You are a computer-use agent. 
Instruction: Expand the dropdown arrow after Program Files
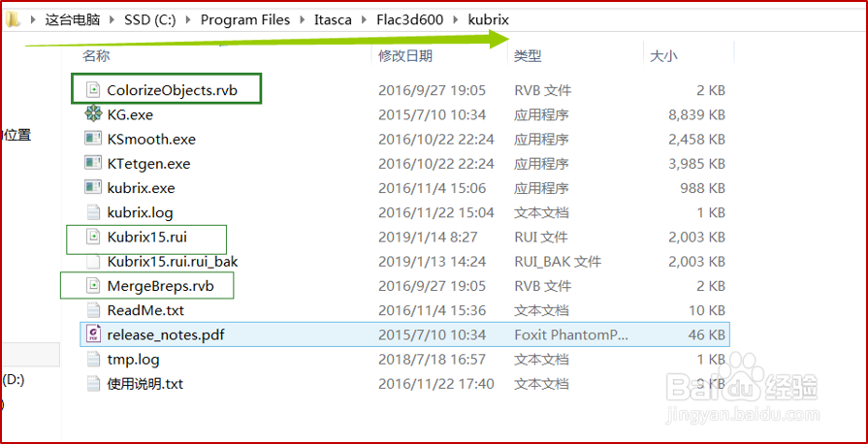click(303, 20)
